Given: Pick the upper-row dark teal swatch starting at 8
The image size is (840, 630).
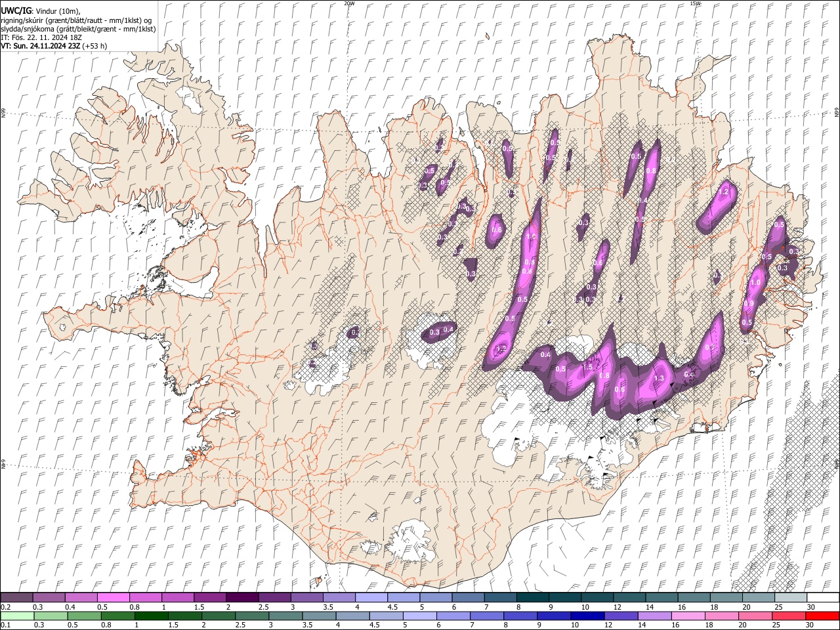Looking at the screenshot, I should tap(532, 598).
